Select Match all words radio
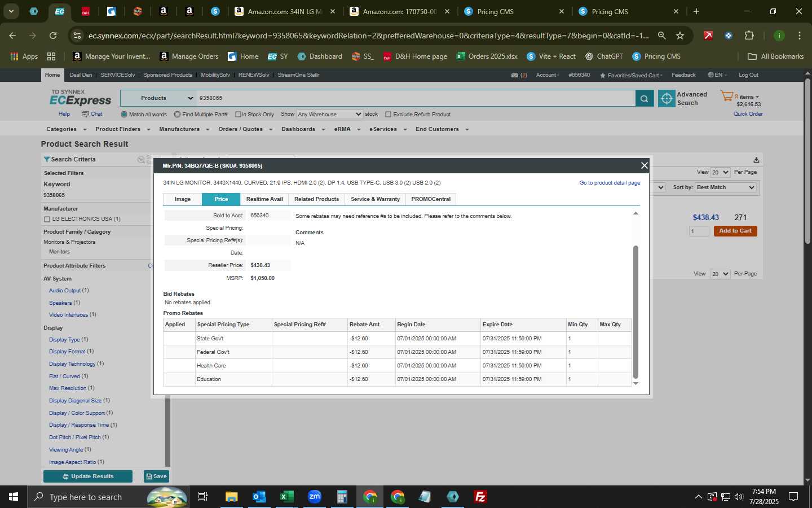 124,115
